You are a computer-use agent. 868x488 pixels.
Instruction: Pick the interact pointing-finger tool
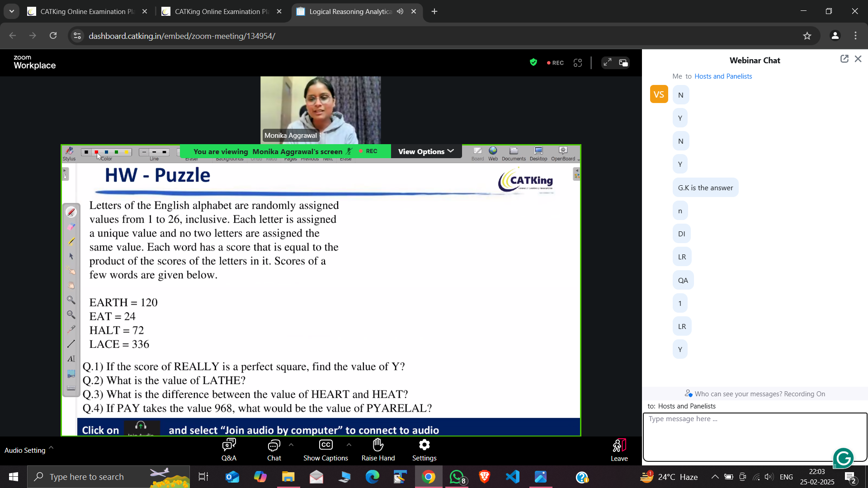pyautogui.click(x=71, y=271)
